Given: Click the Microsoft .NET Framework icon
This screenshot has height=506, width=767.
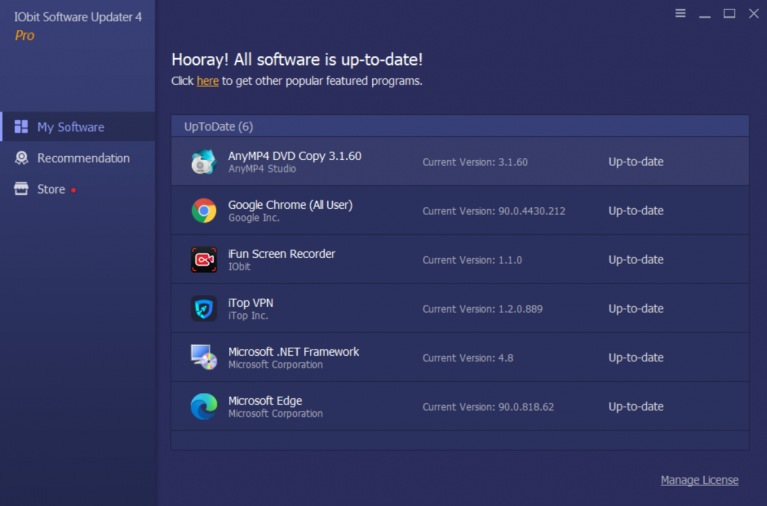Looking at the screenshot, I should tap(203, 357).
